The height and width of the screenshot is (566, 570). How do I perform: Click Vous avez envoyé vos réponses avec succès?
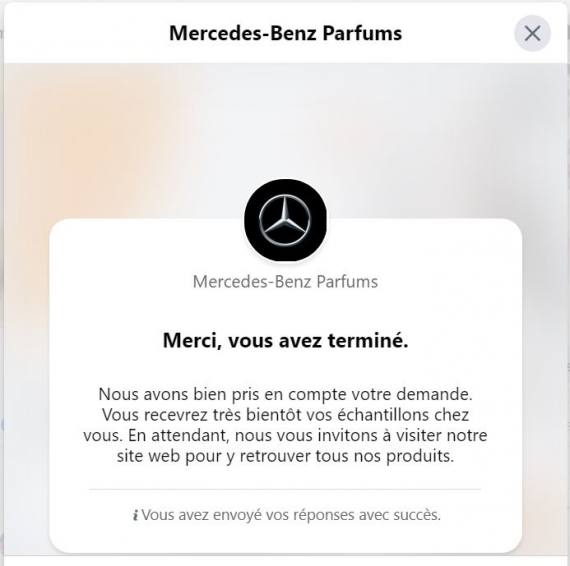click(291, 515)
